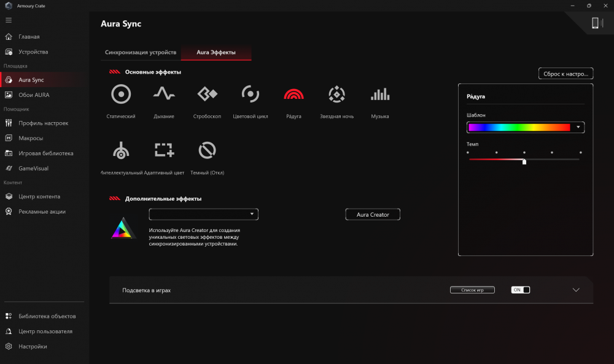Screen dimensions: 614x364
Task: Choose the Breathing (Дыхание) effect icon
Action: [x=164, y=94]
